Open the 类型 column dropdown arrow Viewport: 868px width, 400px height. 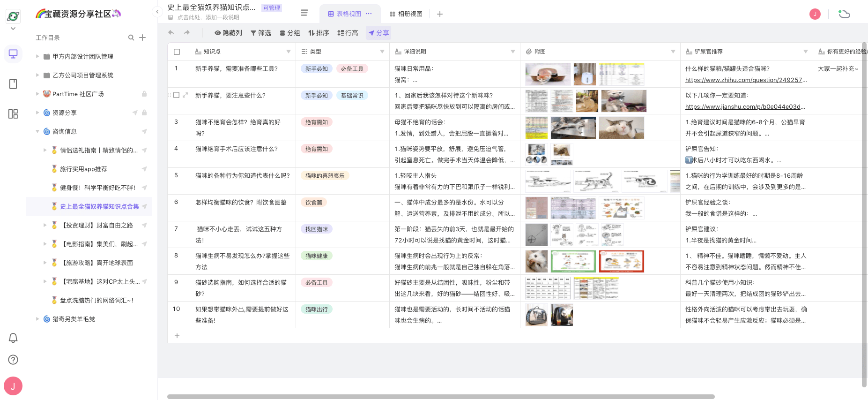click(382, 52)
